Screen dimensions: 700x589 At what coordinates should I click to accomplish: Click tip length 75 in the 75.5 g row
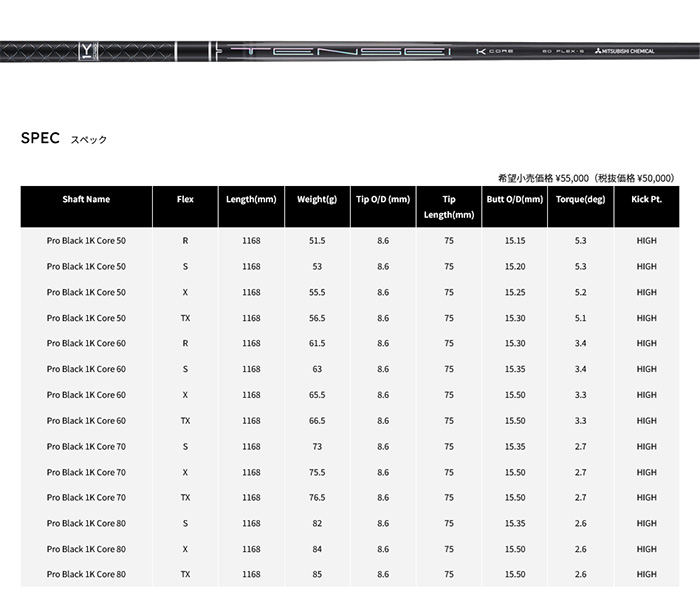[x=449, y=472]
